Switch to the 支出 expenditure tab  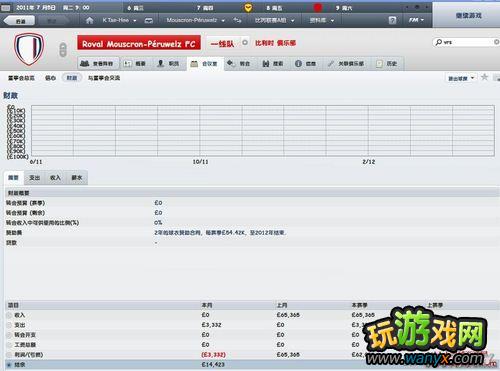pyautogui.click(x=35, y=178)
